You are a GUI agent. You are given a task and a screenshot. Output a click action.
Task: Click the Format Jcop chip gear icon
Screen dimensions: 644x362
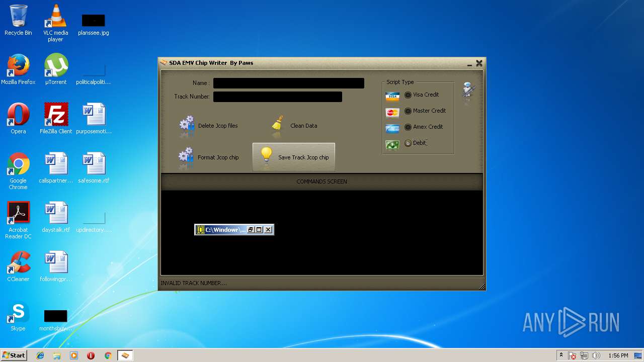[186, 157]
